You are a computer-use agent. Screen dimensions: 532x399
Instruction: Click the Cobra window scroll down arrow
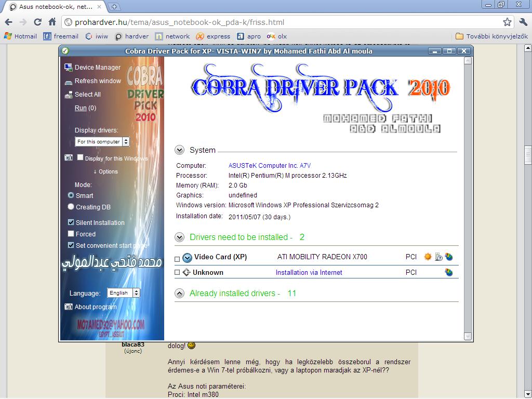coord(468,336)
